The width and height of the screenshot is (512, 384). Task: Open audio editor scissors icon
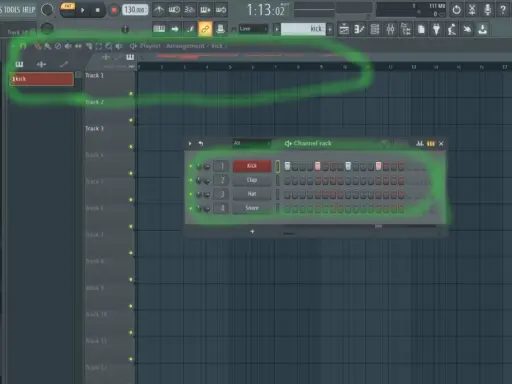[472, 10]
